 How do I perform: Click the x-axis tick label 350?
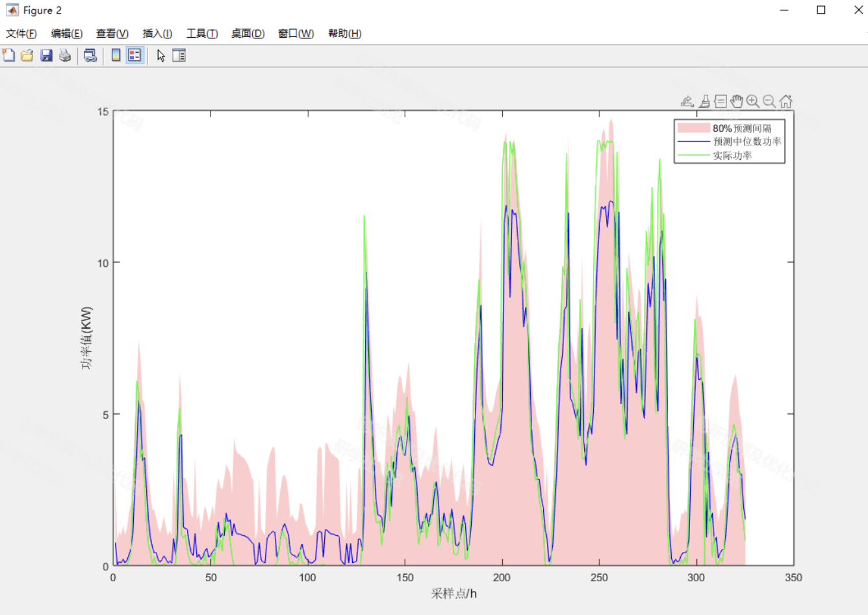[x=793, y=577]
